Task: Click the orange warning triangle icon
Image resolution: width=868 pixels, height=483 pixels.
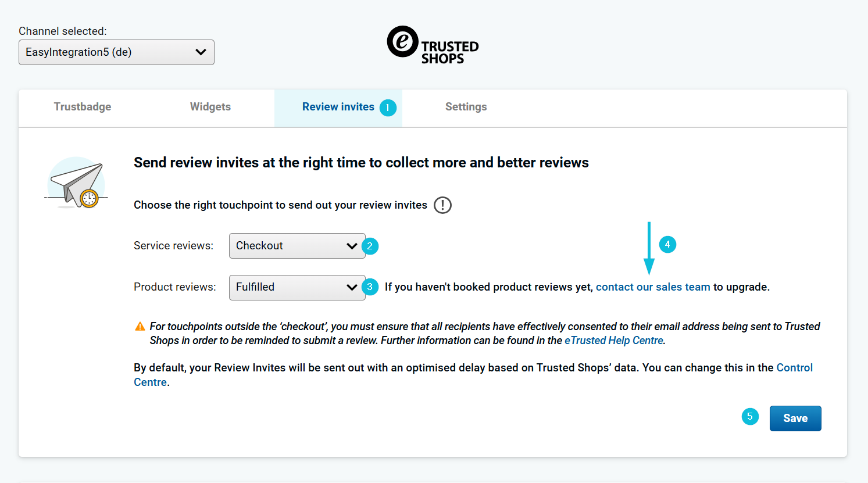Action: (x=140, y=327)
